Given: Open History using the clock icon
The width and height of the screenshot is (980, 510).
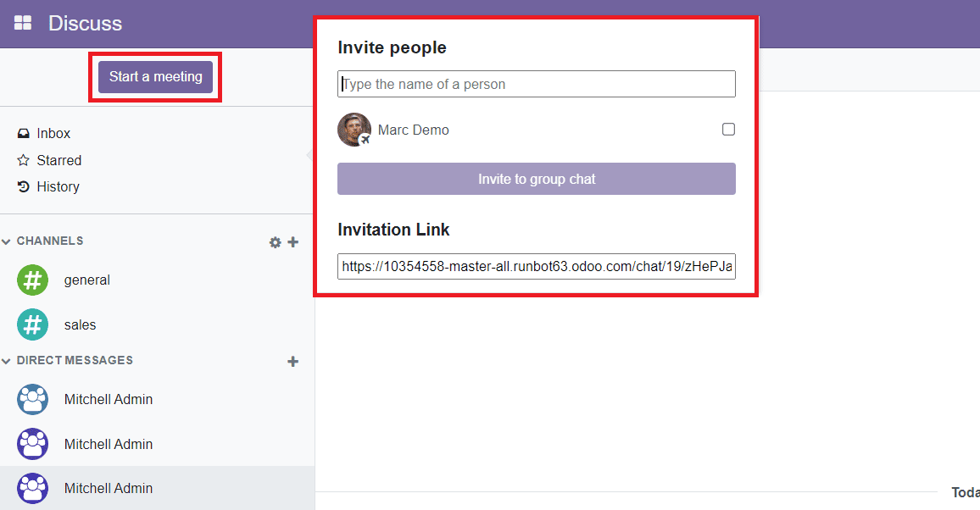Looking at the screenshot, I should [x=23, y=186].
